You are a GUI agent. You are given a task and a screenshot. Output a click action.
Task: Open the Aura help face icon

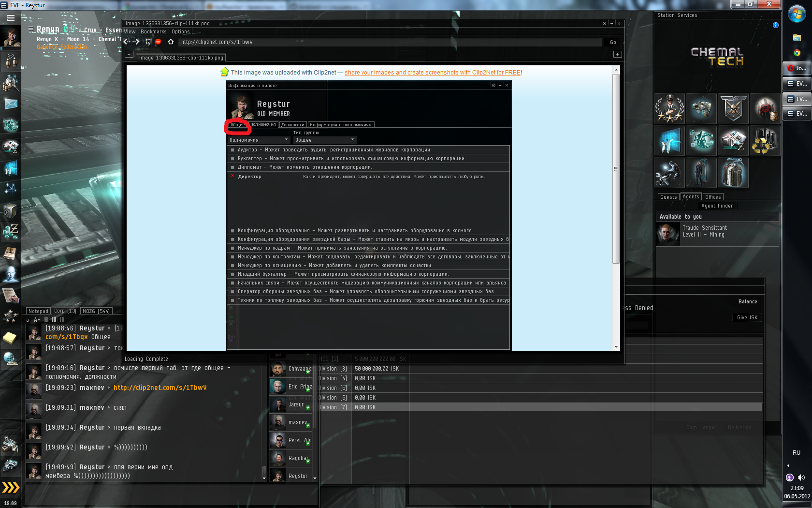[11, 274]
